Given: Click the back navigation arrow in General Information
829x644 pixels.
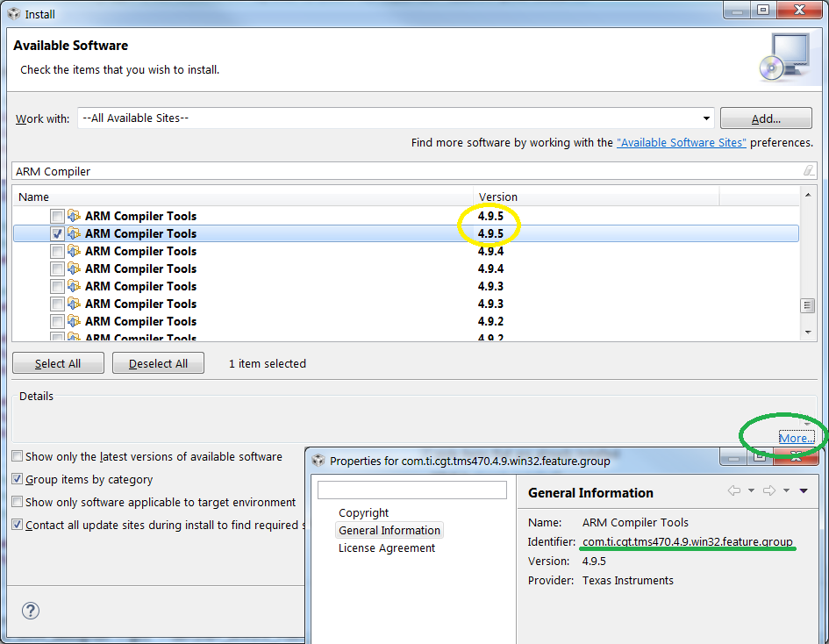Looking at the screenshot, I should click(733, 491).
